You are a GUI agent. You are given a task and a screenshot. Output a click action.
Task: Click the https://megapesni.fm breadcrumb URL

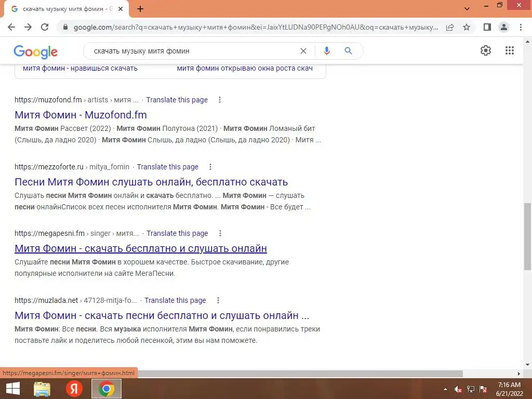coord(49,233)
